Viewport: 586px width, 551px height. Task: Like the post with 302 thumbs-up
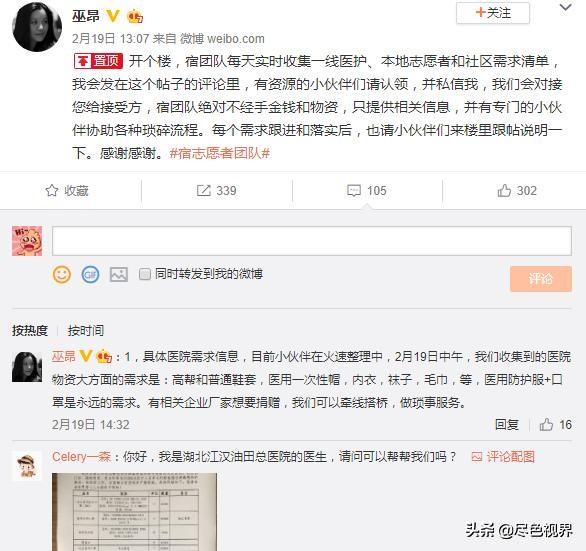[x=504, y=191]
